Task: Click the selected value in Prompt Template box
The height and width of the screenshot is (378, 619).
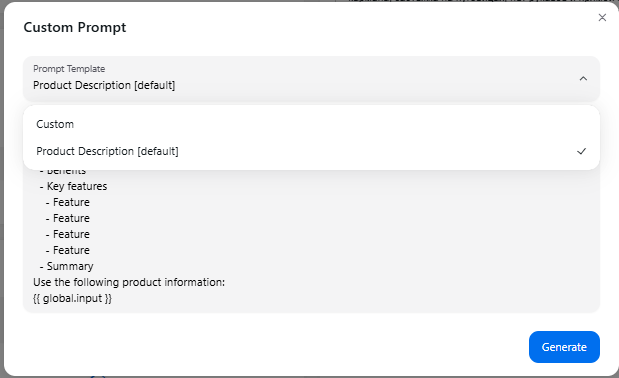Action: (x=104, y=85)
